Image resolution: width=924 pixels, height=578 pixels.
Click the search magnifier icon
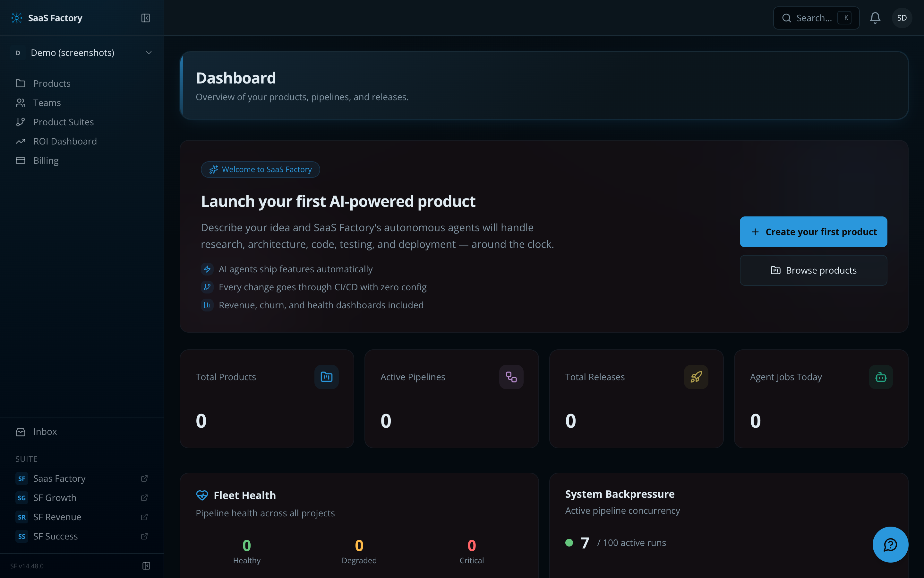coord(787,18)
